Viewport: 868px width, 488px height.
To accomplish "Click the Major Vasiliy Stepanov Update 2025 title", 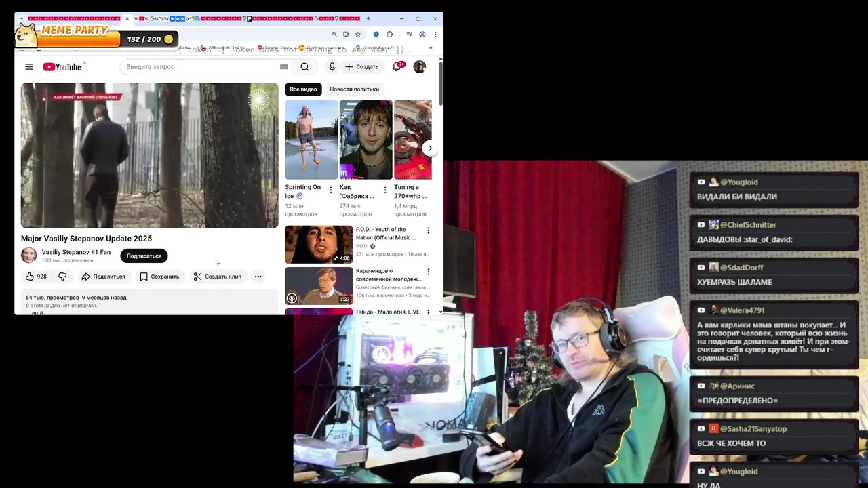I will [86, 239].
